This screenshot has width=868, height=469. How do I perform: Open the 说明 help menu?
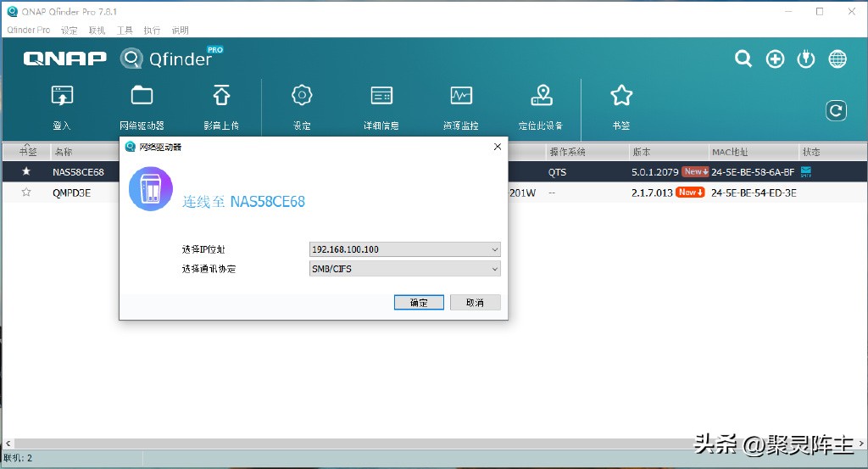tap(180, 30)
